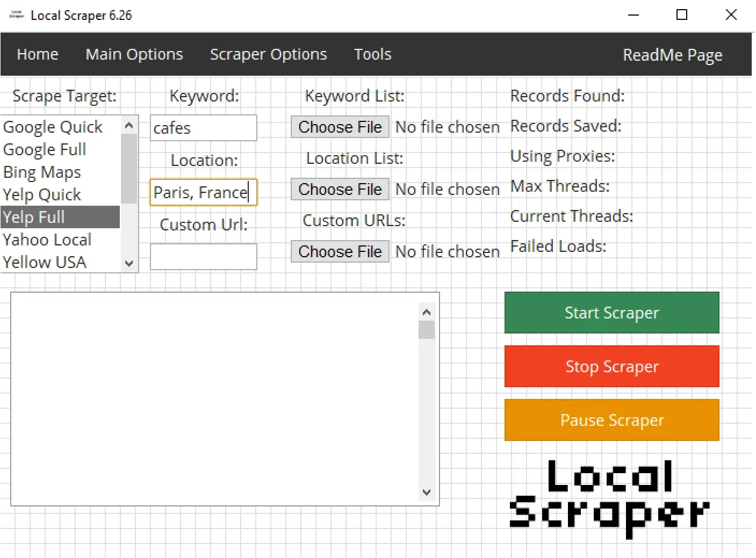Viewport: 756px width, 558px height.
Task: Click output log scroll up arrow
Action: pos(427,312)
